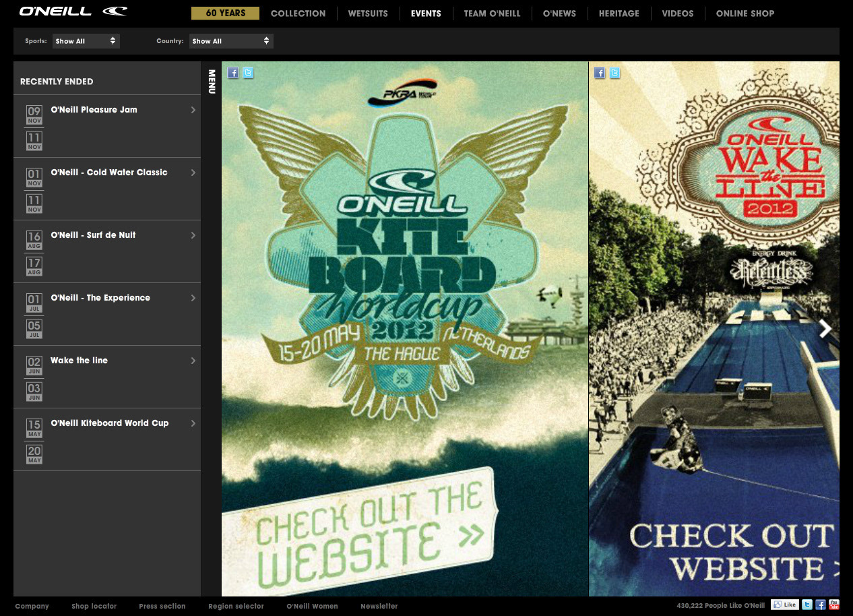The image size is (853, 616).
Task: Open Press section footer link
Action: [x=162, y=606]
